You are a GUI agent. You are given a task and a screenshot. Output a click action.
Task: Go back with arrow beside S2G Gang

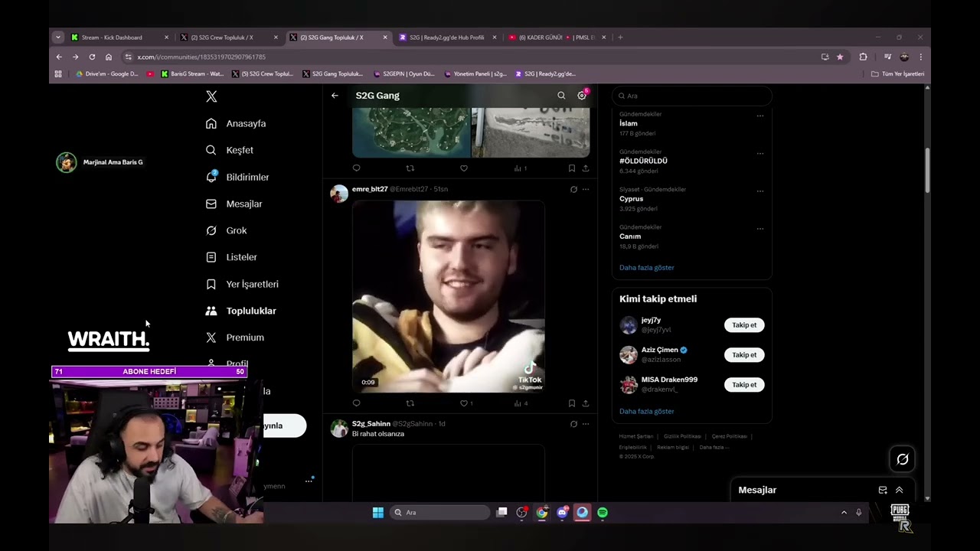(335, 96)
